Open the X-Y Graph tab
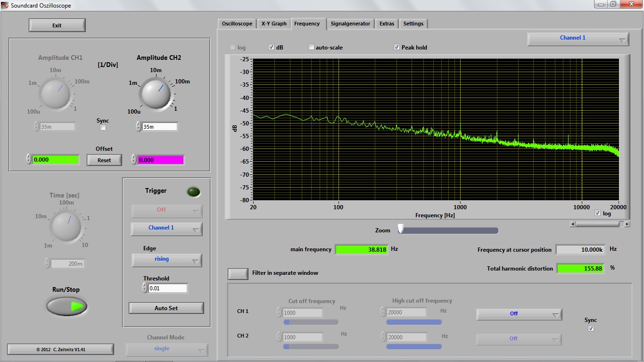Viewport: 644px width, 362px height. point(274,24)
